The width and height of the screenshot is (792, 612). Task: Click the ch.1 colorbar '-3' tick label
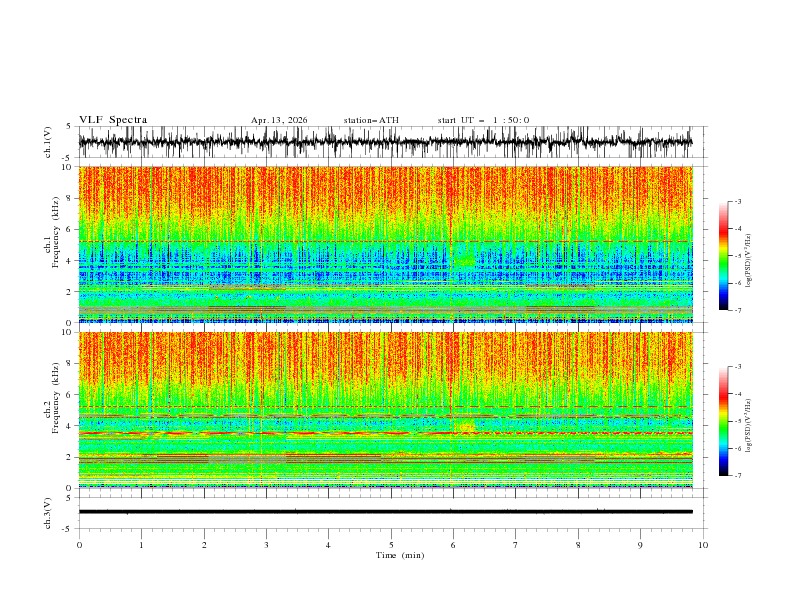click(738, 201)
